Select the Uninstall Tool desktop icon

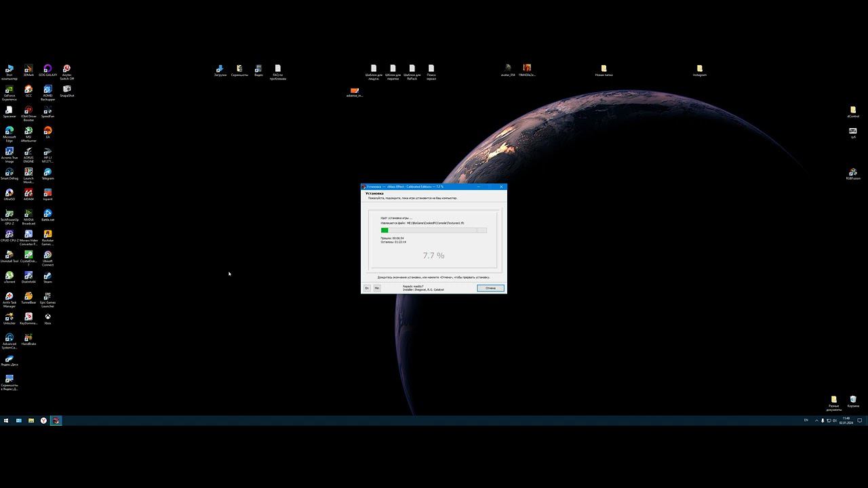pos(9,257)
